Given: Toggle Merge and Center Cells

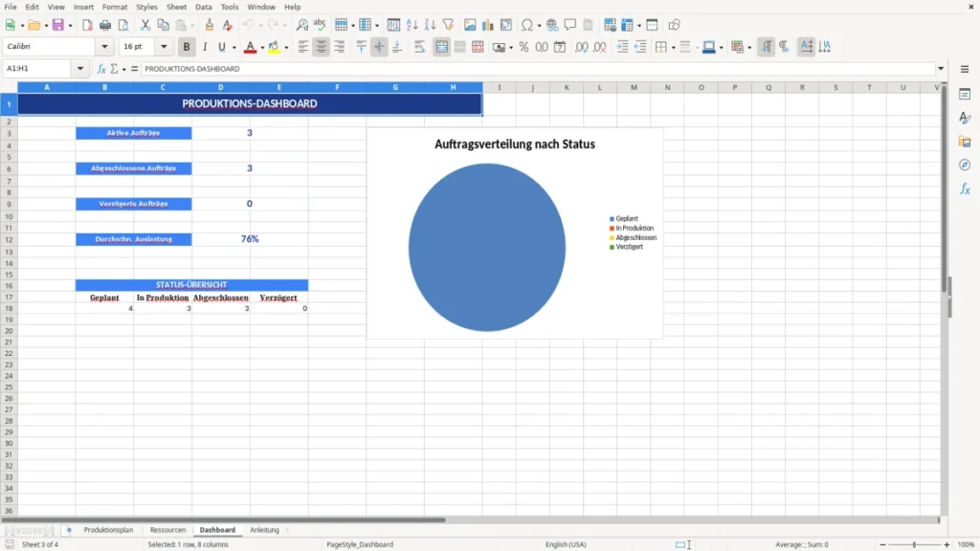Looking at the screenshot, I should (442, 47).
